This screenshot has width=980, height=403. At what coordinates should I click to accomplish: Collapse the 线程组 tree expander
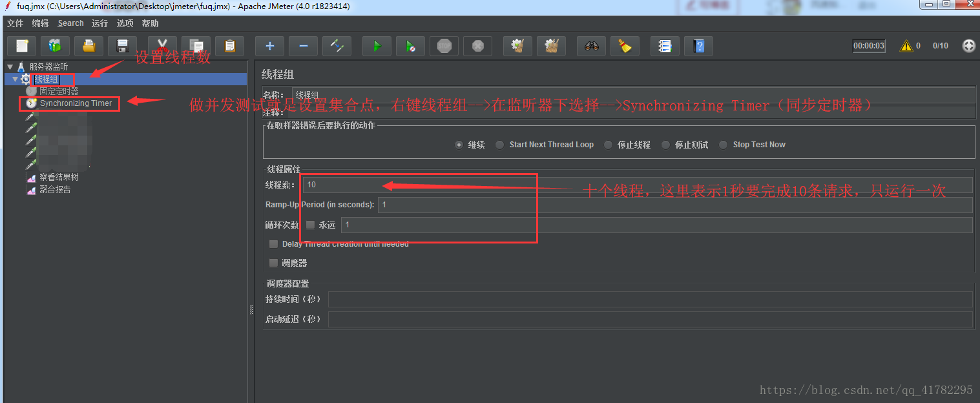(x=15, y=79)
